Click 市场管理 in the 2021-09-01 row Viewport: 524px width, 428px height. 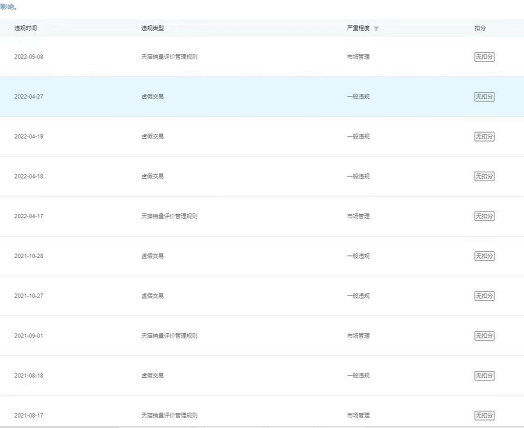358,336
